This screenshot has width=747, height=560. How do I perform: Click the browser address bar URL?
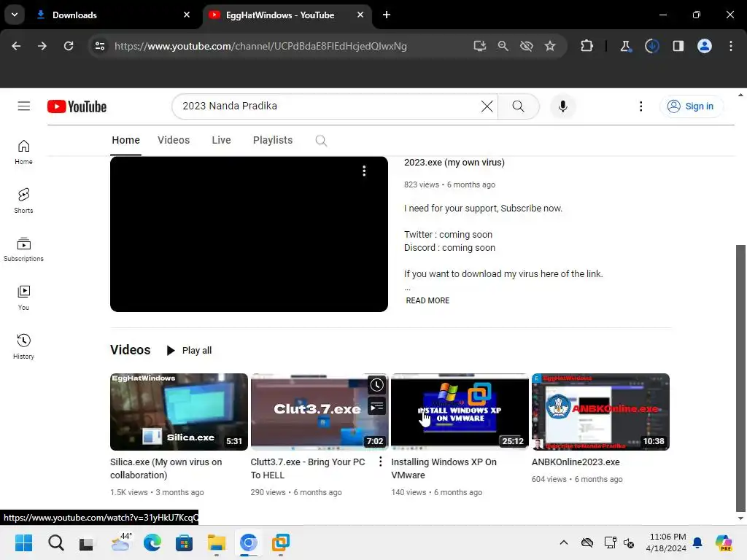[x=260, y=46]
